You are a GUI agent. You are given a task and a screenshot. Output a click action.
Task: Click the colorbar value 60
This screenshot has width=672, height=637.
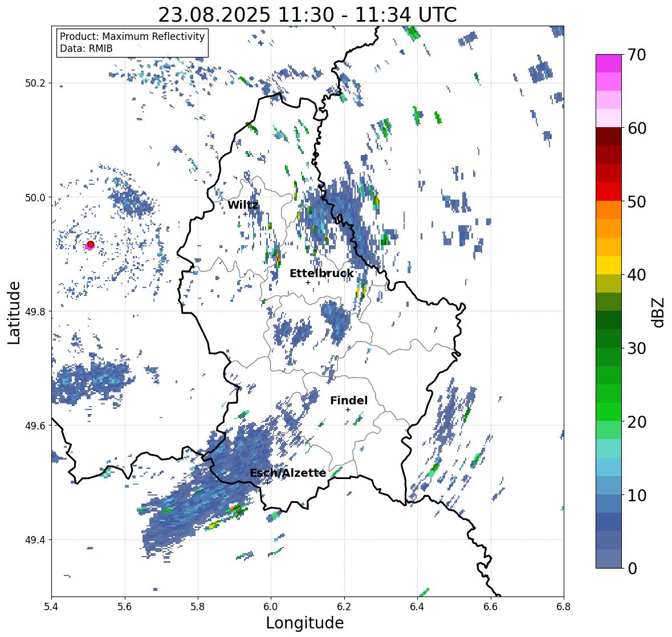click(x=637, y=128)
